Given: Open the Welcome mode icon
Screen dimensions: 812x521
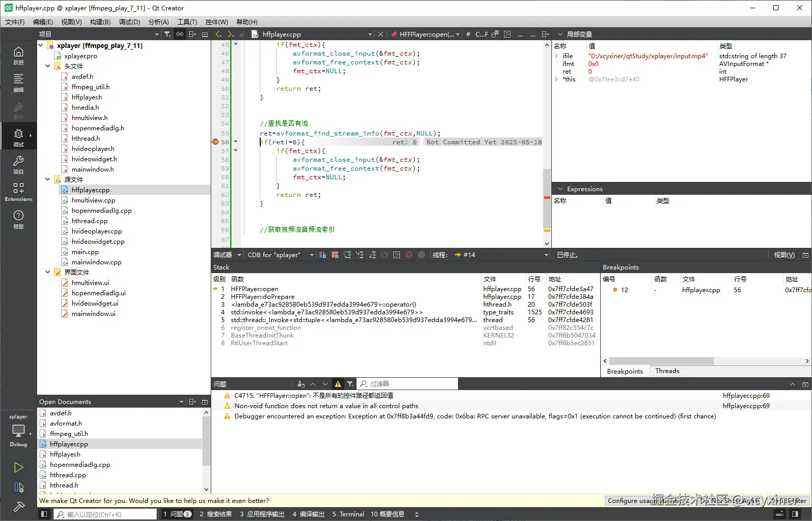Looking at the screenshot, I should pos(18,54).
